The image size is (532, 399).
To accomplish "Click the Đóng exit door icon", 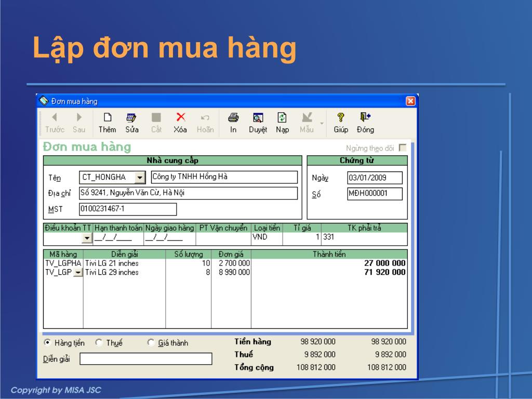I will tap(365, 117).
